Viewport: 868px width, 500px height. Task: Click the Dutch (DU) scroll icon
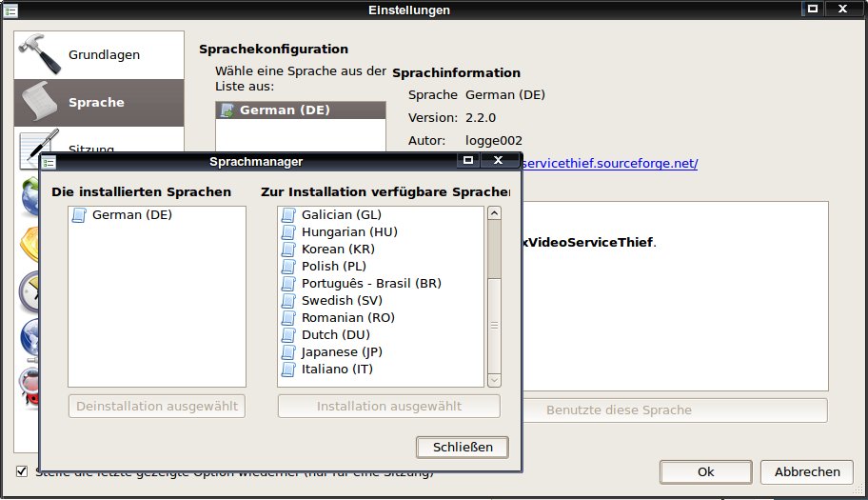click(x=288, y=335)
